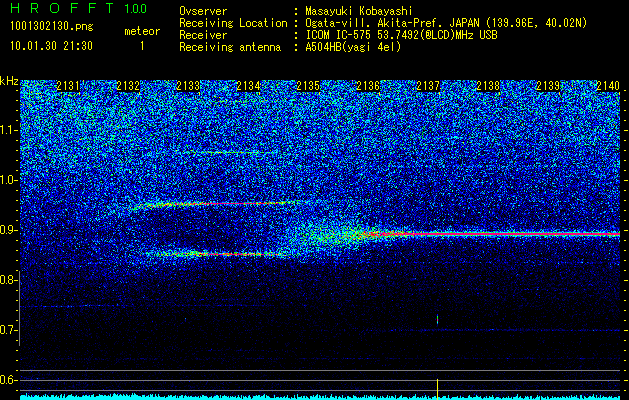Image resolution: width=629 pixels, height=400 pixels.
Task: Click the HROFFT 1.0.0 title text
Action: 78,8
